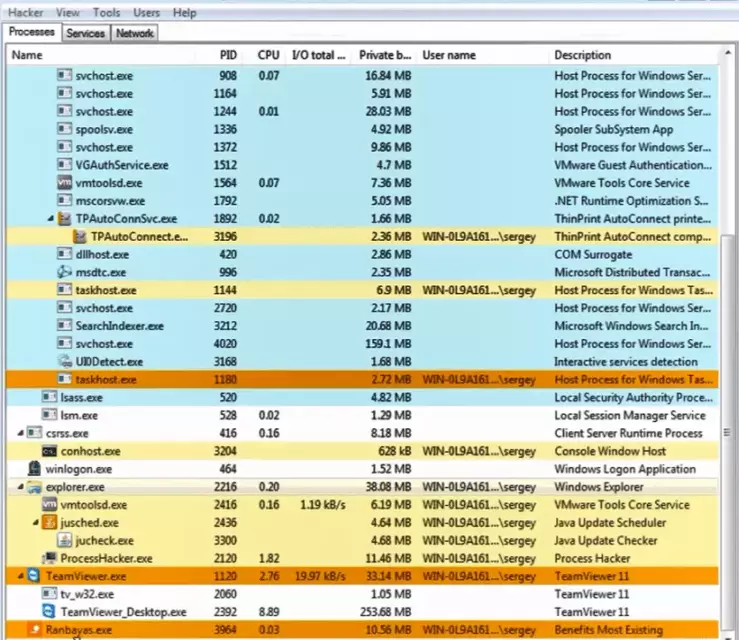Click the msdtc.exe icon
This screenshot has width=739, height=640.
pos(65,272)
